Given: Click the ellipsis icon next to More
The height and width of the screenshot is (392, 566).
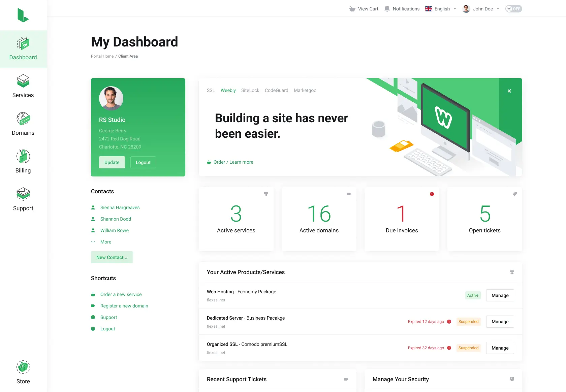Looking at the screenshot, I should pyautogui.click(x=93, y=242).
